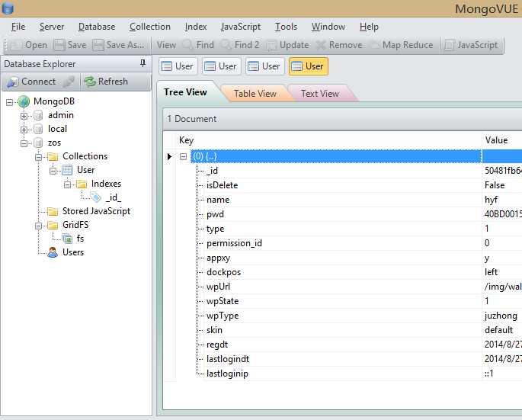Click the Update toolbar icon

tap(271, 45)
